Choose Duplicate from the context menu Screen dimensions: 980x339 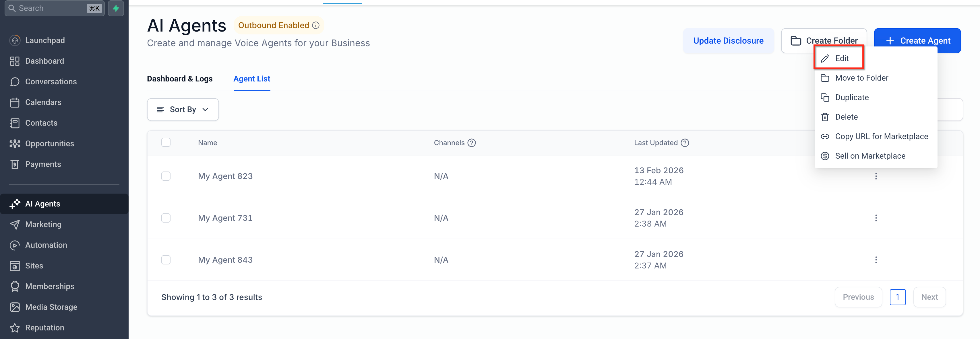[x=851, y=98]
